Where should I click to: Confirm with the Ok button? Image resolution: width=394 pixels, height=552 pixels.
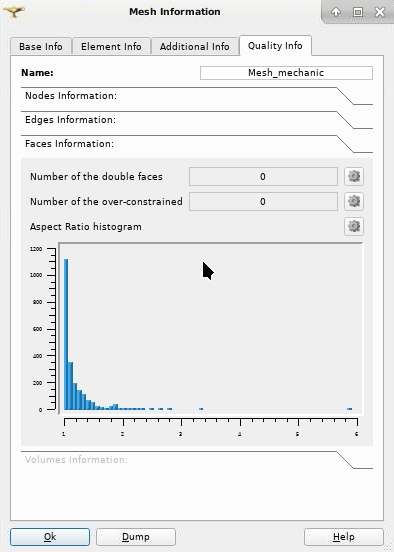tap(50, 537)
